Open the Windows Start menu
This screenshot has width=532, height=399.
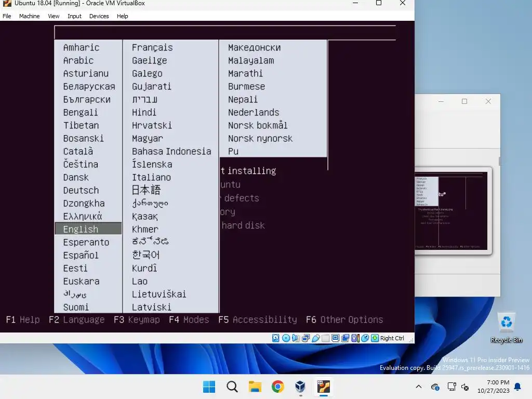(x=209, y=387)
